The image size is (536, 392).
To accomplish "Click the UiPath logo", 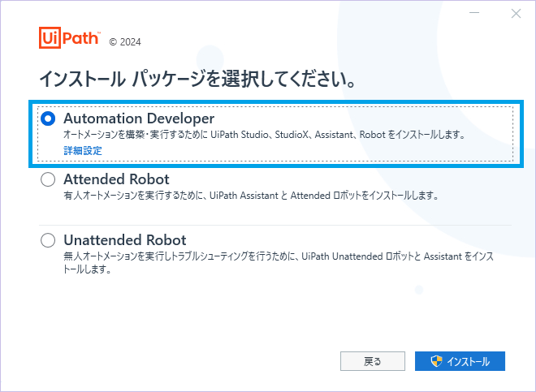I will (x=69, y=37).
